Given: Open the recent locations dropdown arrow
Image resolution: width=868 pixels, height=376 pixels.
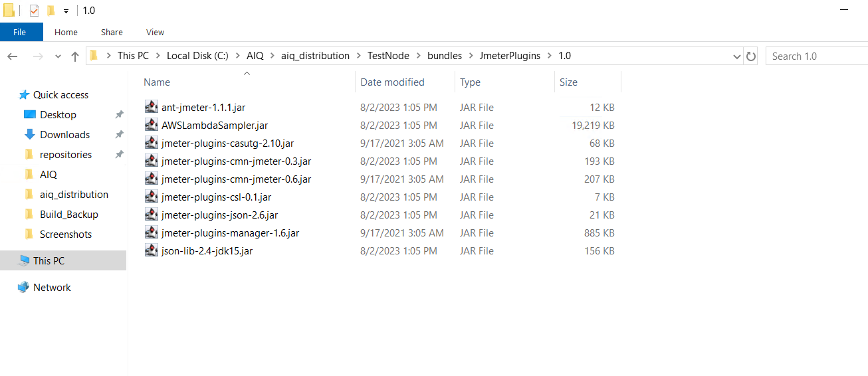Looking at the screenshot, I should tap(58, 56).
